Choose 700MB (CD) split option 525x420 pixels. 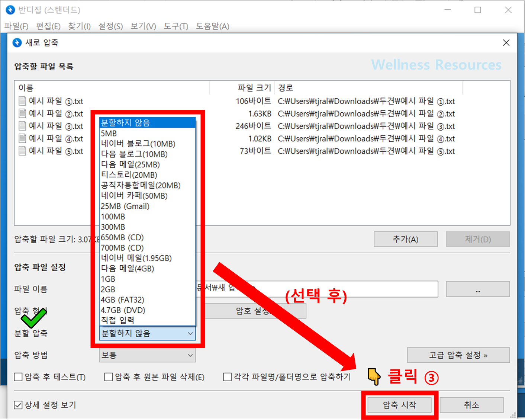pos(148,248)
